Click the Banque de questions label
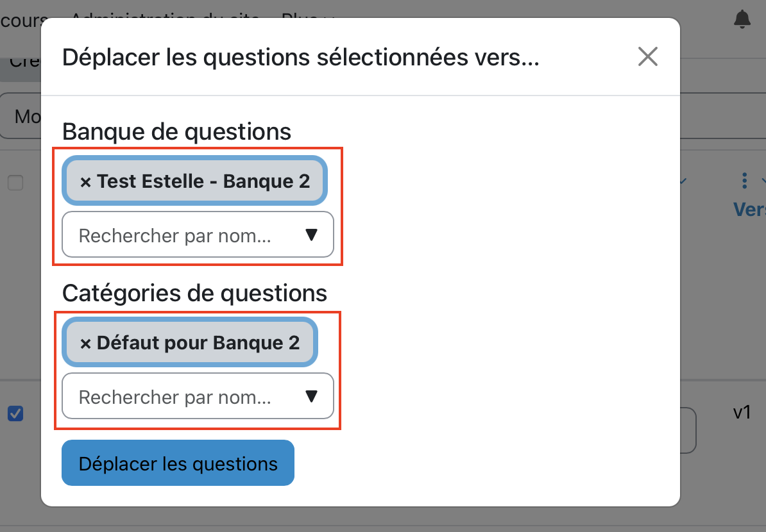 tap(176, 132)
